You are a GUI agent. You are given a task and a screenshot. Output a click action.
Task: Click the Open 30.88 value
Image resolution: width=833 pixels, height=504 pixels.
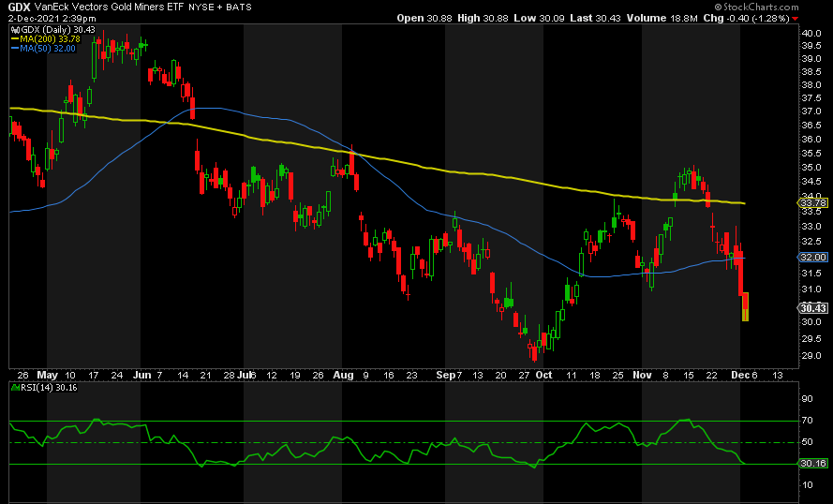coord(424,18)
